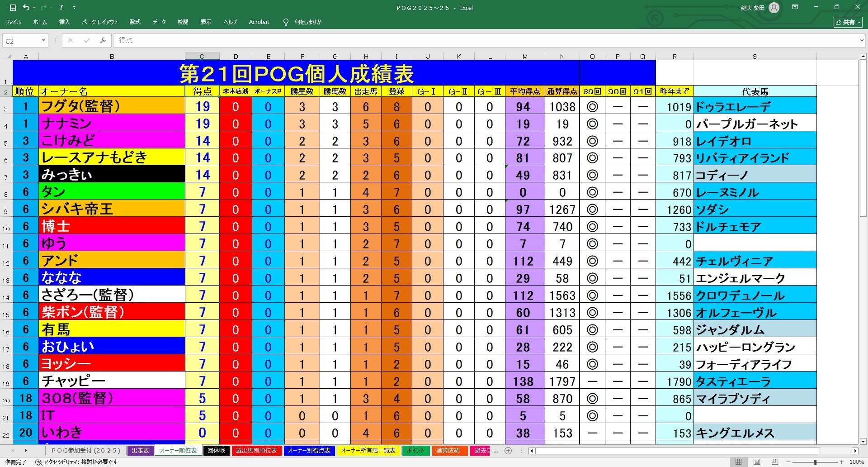Click the vertical scrollbar down arrow
Image resolution: width=868 pixels, height=467 pixels.
point(863,441)
